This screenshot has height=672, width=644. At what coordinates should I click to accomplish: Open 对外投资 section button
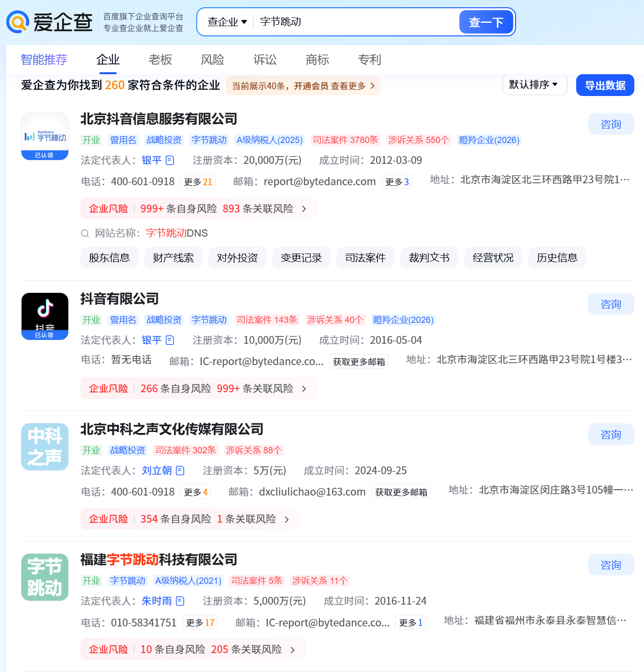[x=237, y=257]
